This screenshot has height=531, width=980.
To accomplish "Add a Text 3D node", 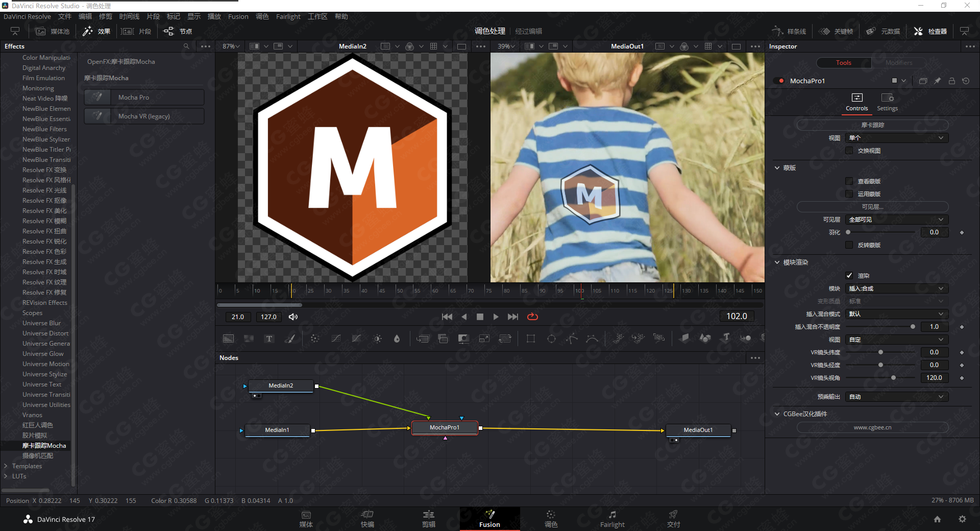I will pos(726,338).
